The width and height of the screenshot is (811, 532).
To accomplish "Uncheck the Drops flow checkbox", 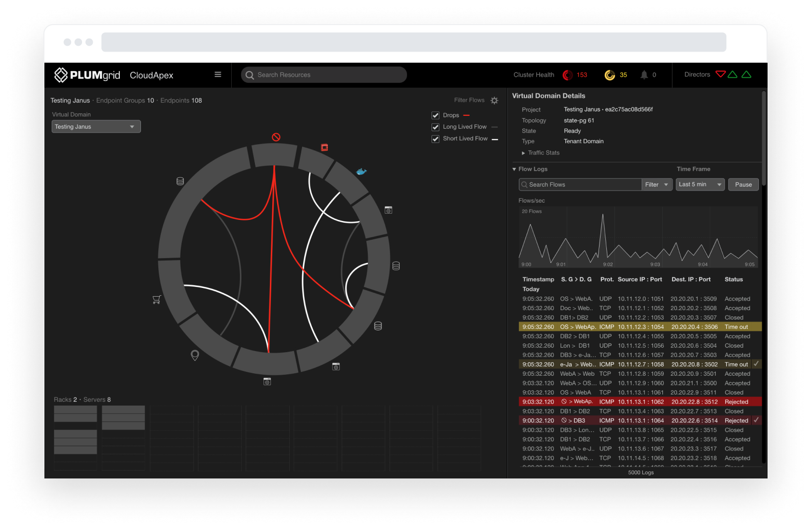I will tap(435, 115).
